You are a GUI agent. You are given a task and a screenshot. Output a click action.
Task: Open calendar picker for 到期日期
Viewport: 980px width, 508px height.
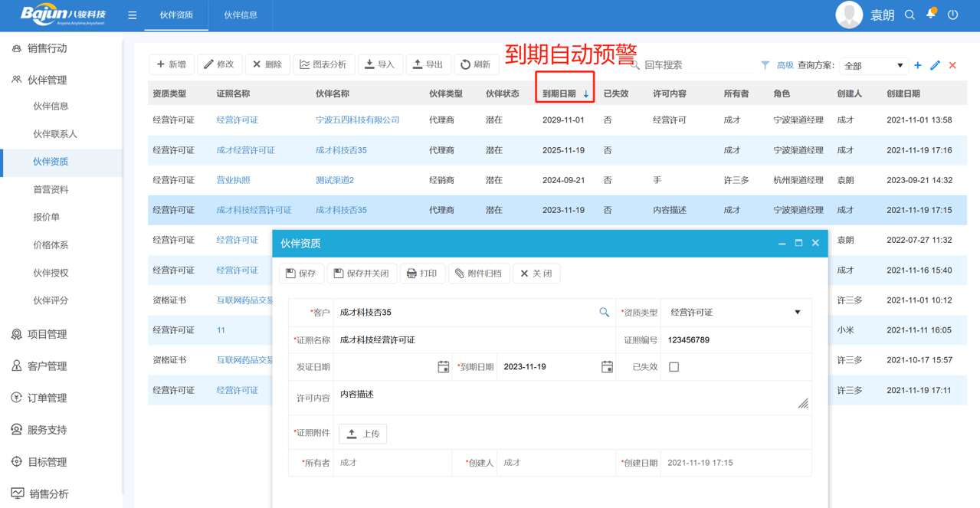tap(607, 367)
